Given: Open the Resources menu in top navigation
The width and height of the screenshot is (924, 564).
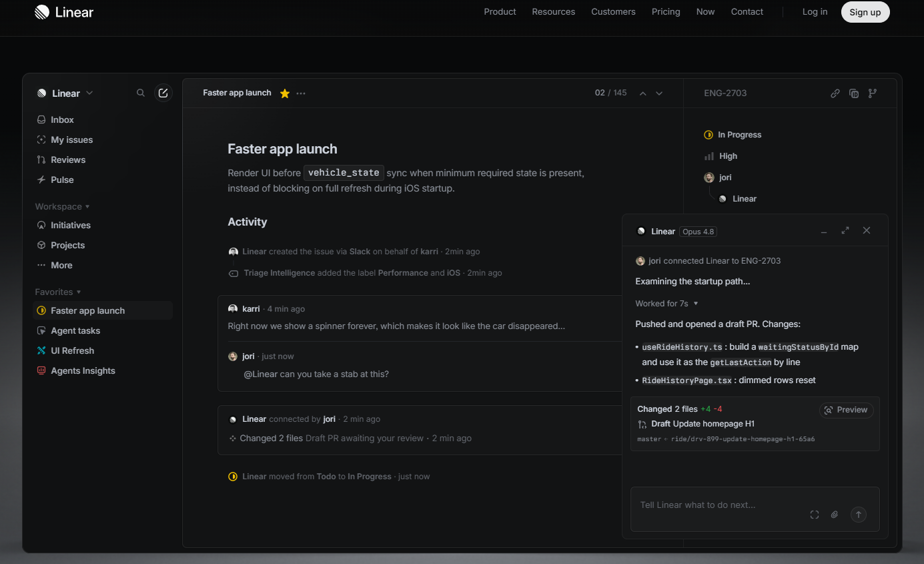Looking at the screenshot, I should click(554, 12).
